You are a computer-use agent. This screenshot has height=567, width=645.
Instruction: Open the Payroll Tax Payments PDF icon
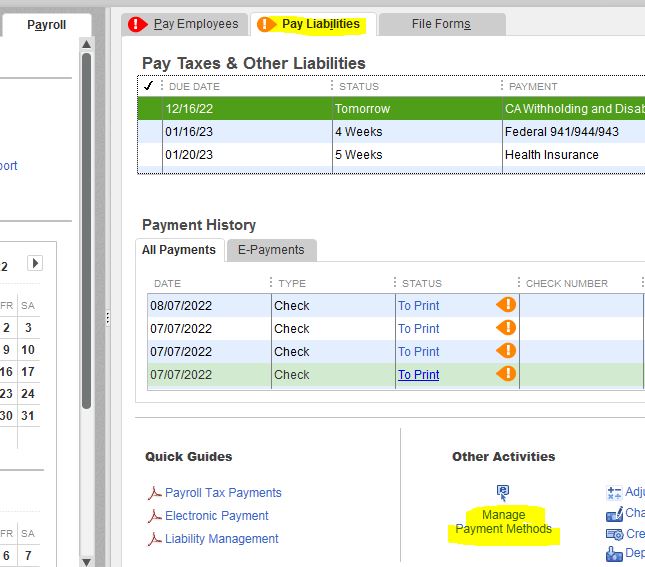pos(154,493)
